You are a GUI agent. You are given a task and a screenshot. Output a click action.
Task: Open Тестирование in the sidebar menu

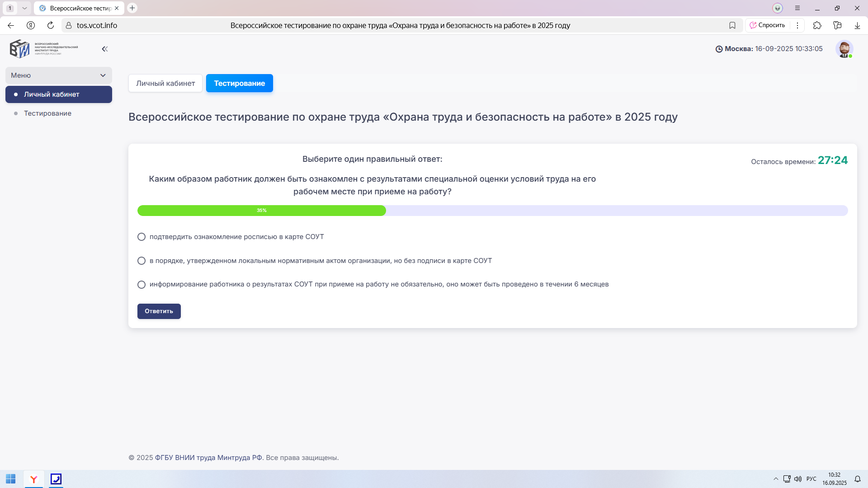pos(47,113)
